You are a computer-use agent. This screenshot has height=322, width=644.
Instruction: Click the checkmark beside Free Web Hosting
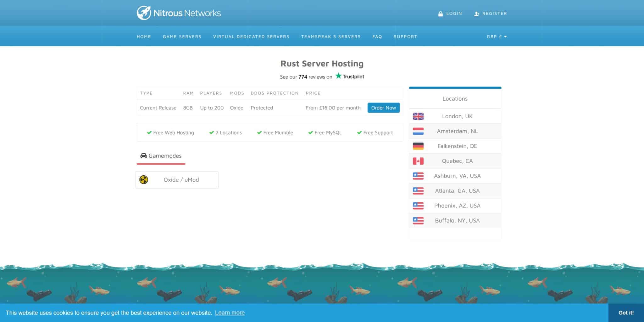pos(149,133)
